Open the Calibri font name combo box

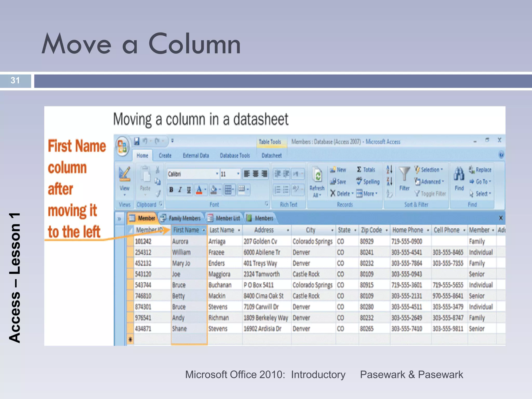click(x=193, y=174)
